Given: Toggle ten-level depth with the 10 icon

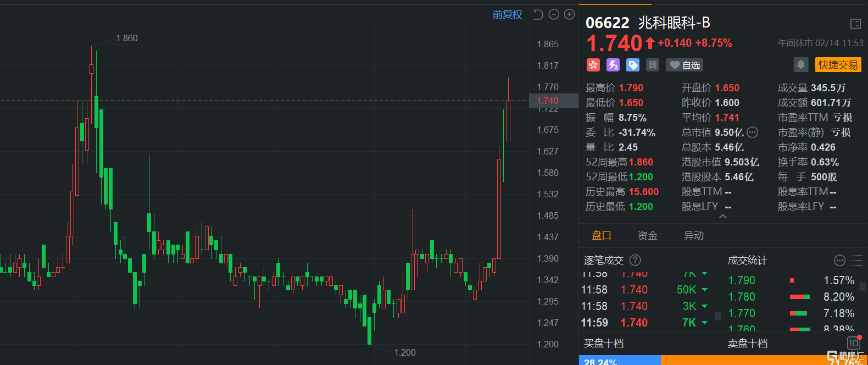Looking at the screenshot, I should point(853,343).
